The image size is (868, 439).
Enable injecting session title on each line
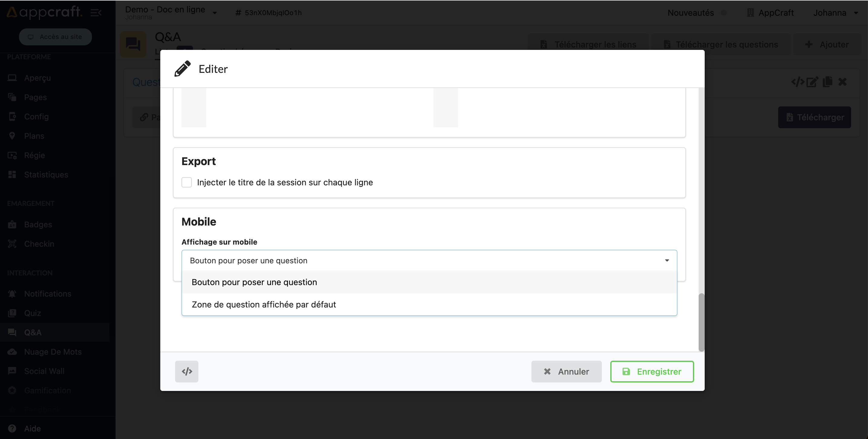click(x=186, y=182)
